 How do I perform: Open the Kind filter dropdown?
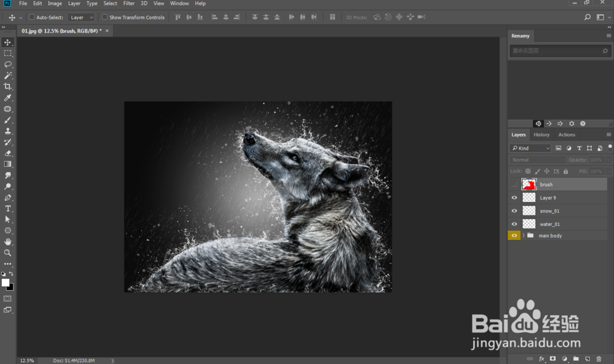click(530, 148)
